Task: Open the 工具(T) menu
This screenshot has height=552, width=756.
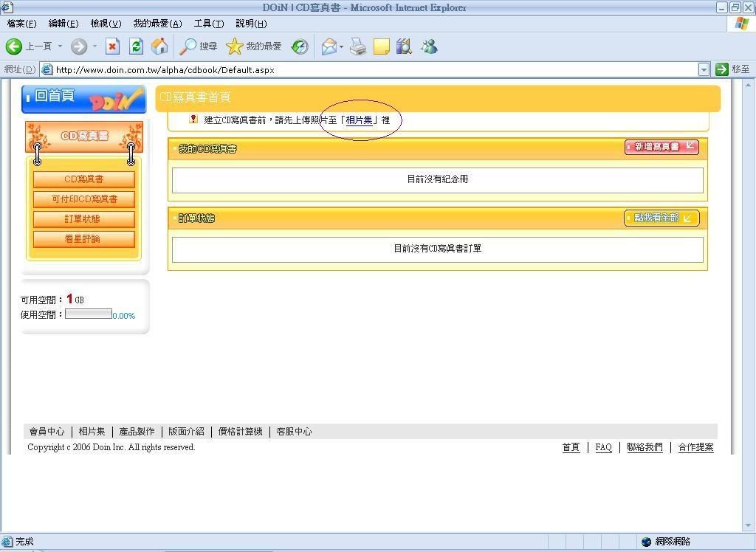Action: click(208, 24)
